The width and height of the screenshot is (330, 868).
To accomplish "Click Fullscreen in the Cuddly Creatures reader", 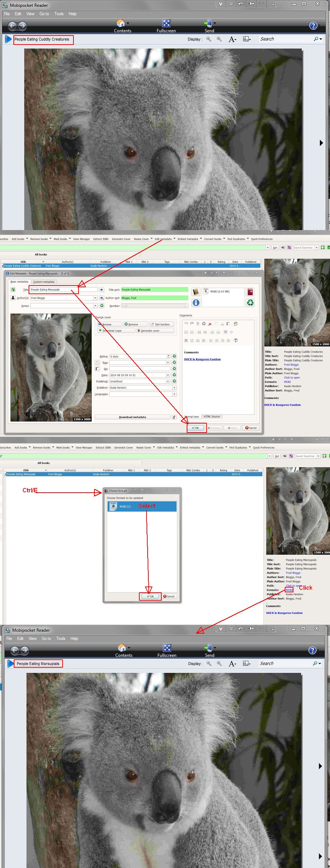I will 166,26.
